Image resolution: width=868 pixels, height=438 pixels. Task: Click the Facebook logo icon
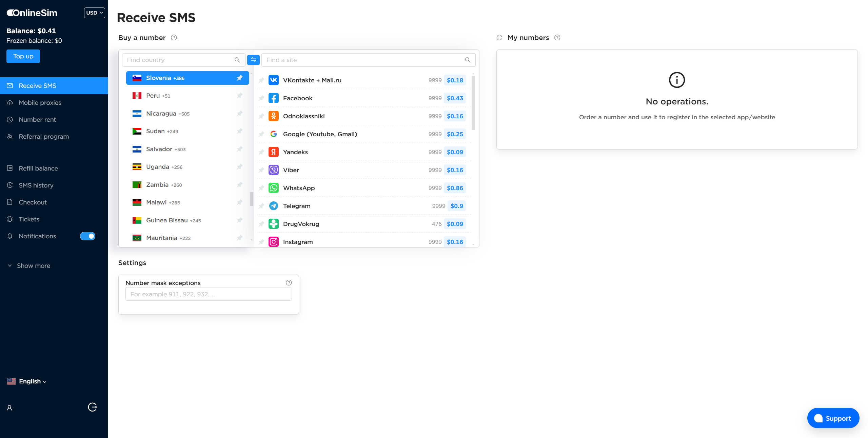(274, 98)
